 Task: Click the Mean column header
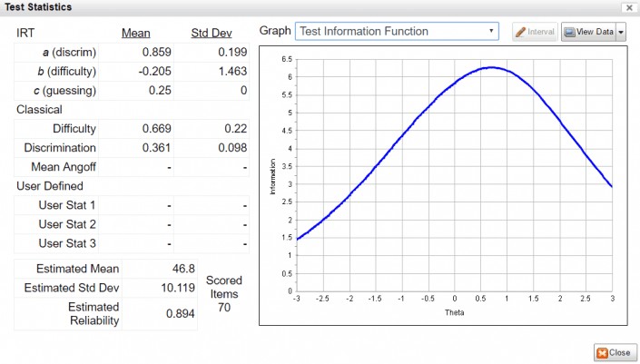(136, 34)
